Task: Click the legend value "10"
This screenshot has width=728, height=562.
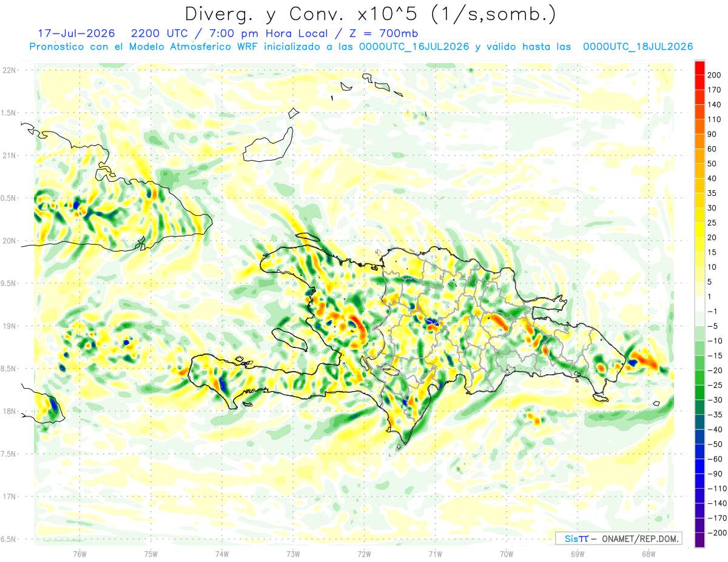Action: tap(713, 267)
